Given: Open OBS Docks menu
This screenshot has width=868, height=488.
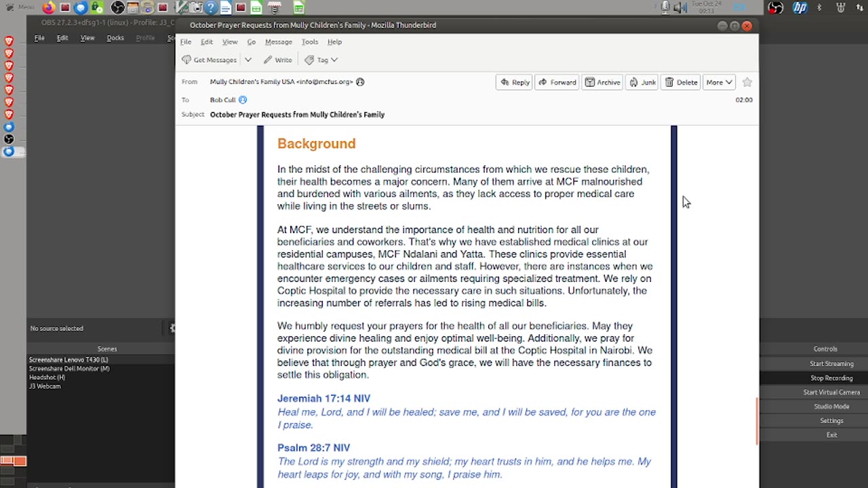Looking at the screenshot, I should pos(115,38).
